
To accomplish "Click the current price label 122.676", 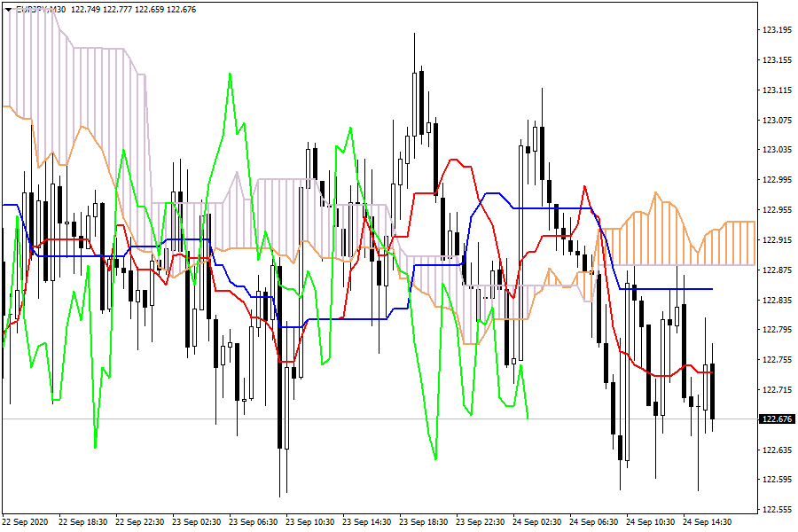I will tap(777, 419).
